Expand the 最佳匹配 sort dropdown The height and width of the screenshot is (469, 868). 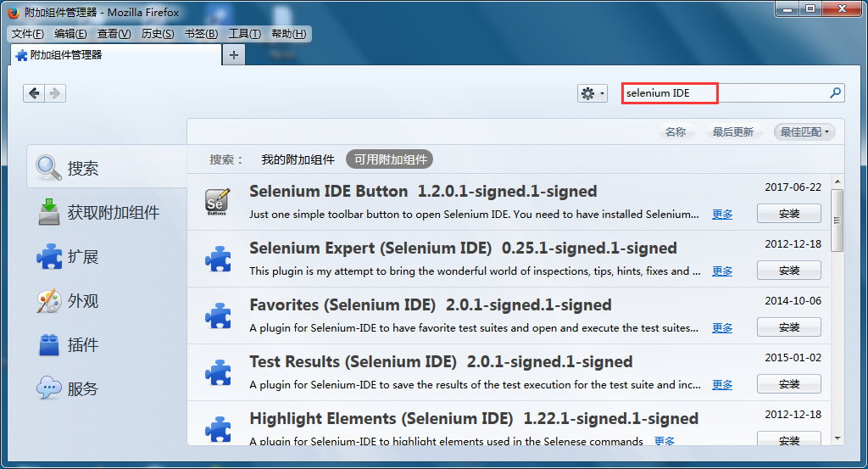coord(804,131)
